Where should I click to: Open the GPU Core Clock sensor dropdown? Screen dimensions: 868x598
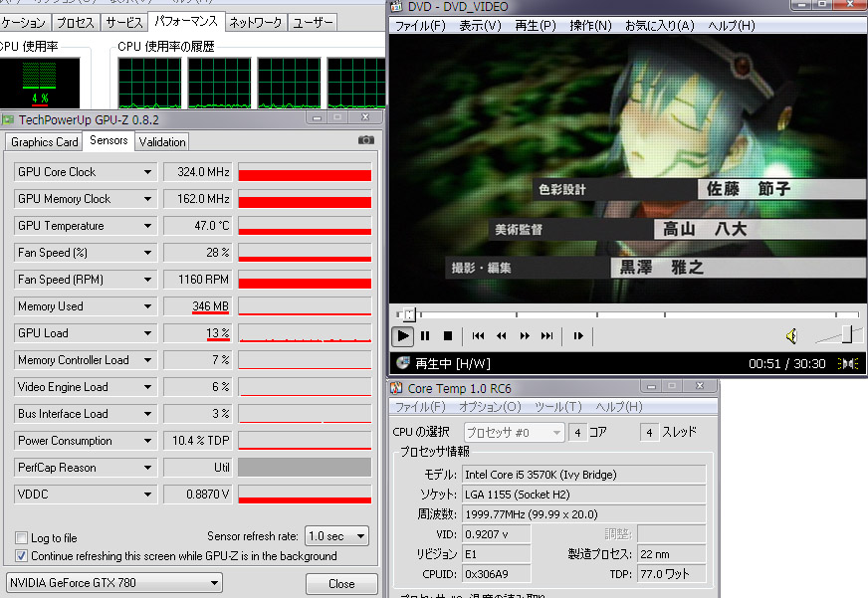click(147, 172)
